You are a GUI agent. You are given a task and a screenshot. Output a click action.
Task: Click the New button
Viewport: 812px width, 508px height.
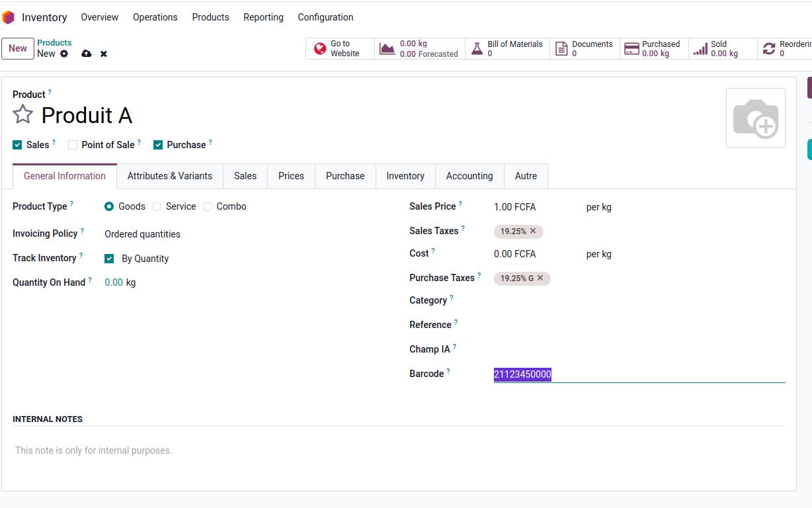click(x=18, y=48)
